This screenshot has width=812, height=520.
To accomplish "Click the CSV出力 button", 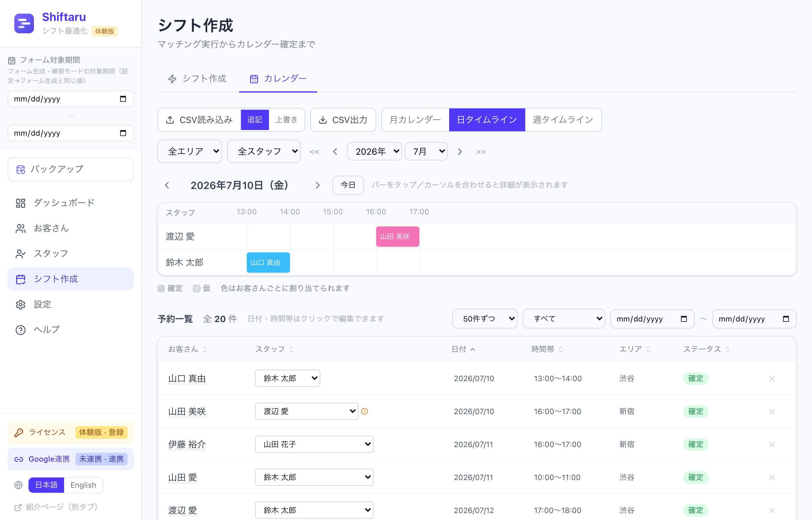I will [x=343, y=120].
